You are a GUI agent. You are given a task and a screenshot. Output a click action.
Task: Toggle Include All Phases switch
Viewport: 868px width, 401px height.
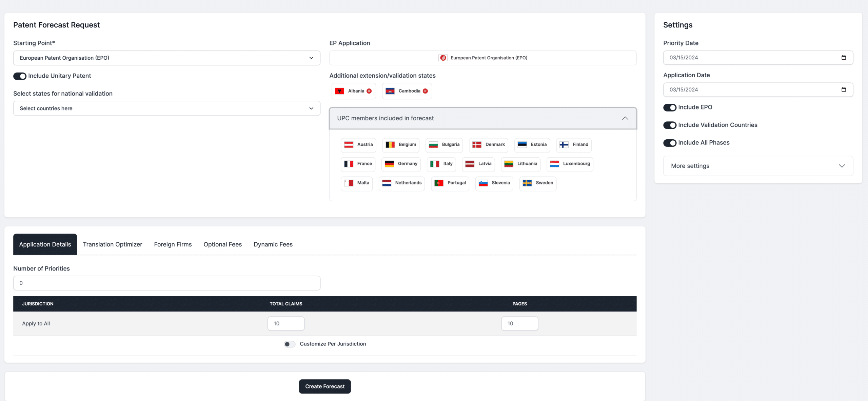click(670, 143)
